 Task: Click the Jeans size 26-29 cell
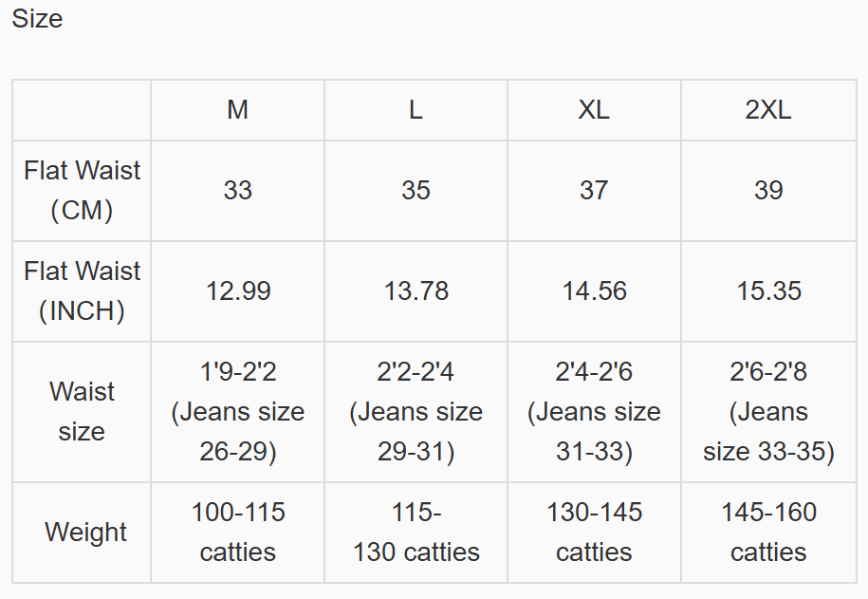click(237, 412)
